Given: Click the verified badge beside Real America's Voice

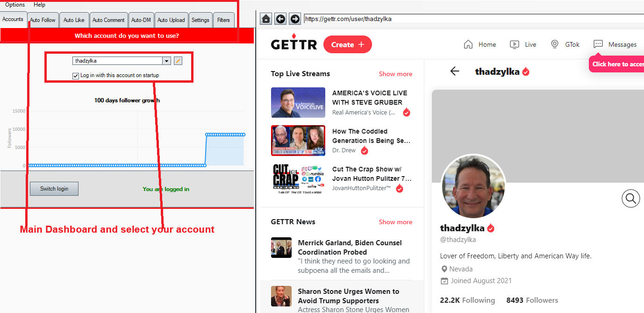Looking at the screenshot, I should pyautogui.click(x=407, y=112).
